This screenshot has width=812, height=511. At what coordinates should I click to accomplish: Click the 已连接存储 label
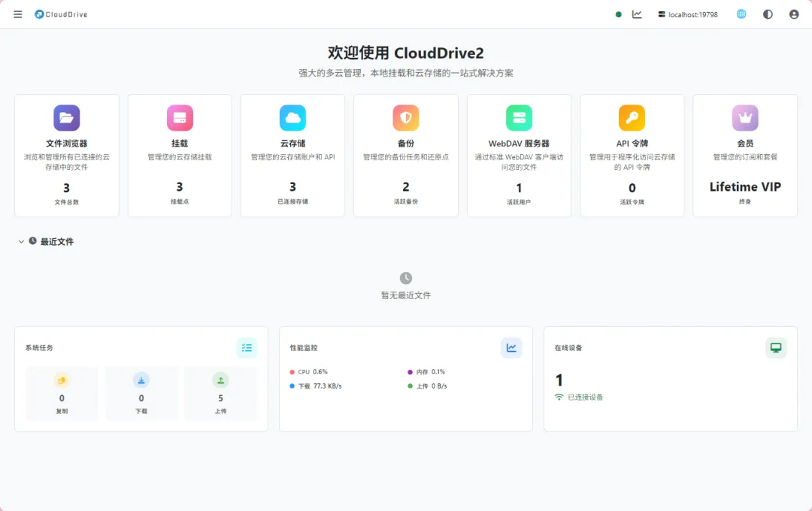[x=292, y=202]
